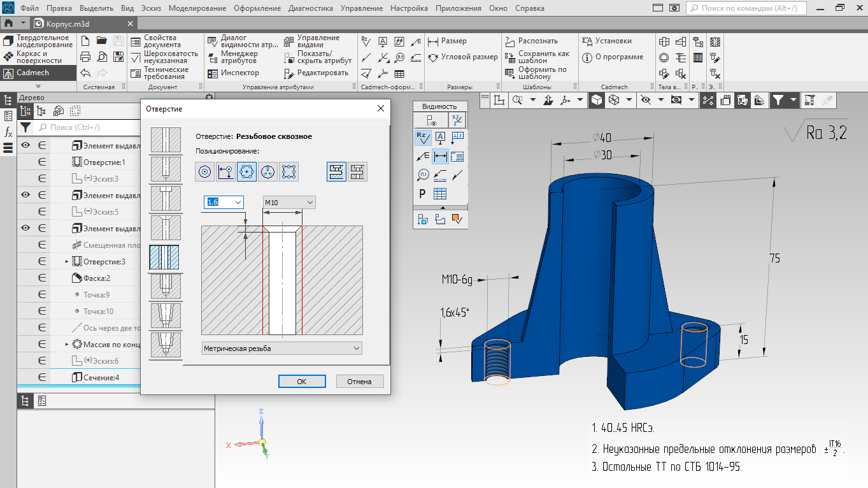Click the О программе info icon
Screen dimensions: 868x488
pyautogui.click(x=588, y=57)
